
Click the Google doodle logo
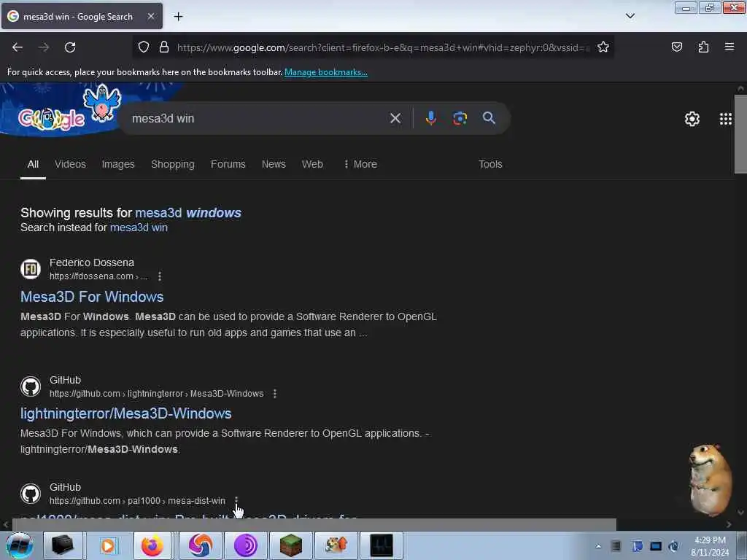(x=52, y=119)
